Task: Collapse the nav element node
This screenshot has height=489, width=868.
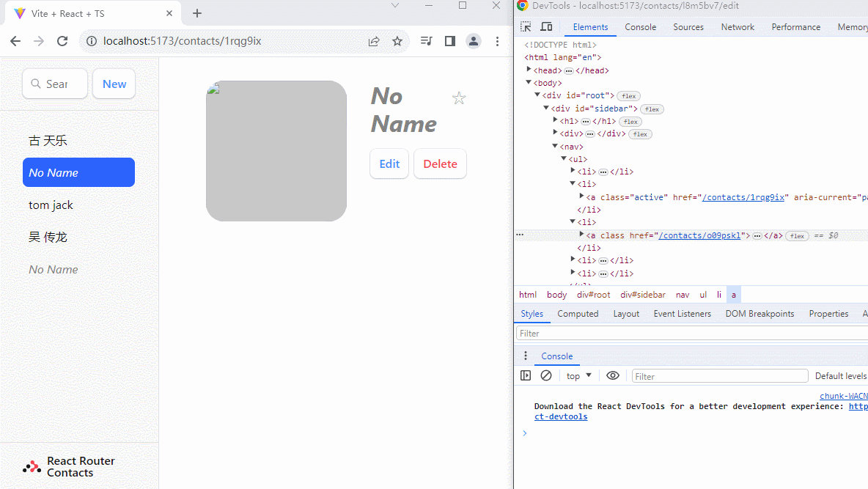Action: tap(555, 146)
